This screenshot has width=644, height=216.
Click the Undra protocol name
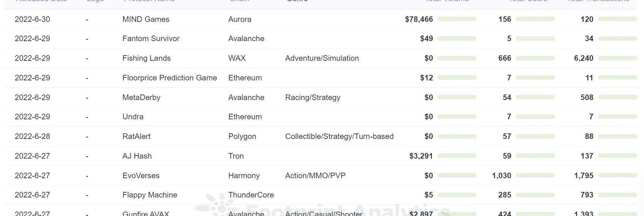pos(133,117)
